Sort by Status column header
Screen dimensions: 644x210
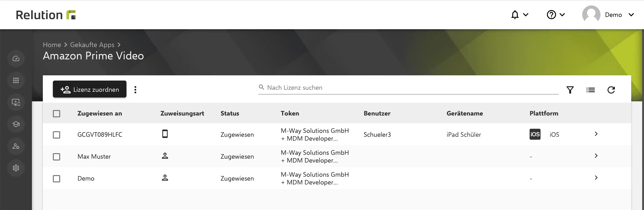click(x=230, y=113)
